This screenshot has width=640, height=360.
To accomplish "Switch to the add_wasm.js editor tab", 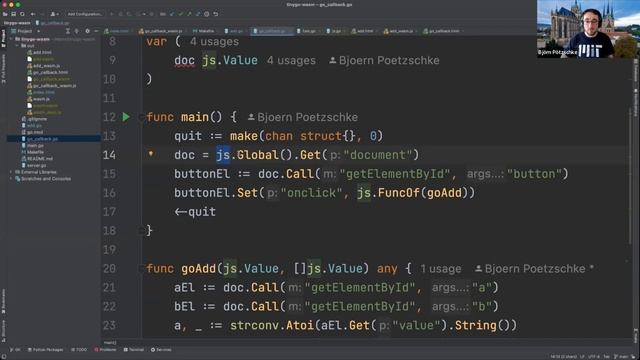I will click(x=400, y=31).
